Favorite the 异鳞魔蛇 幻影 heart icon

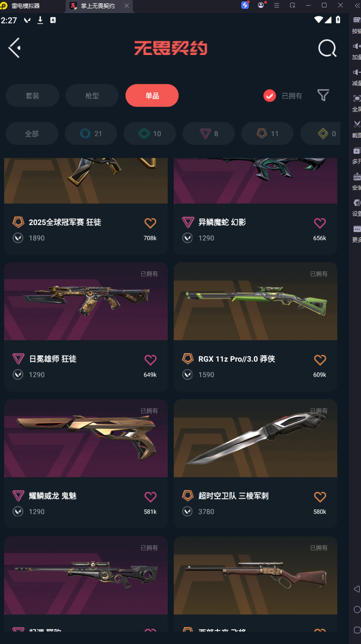point(320,223)
